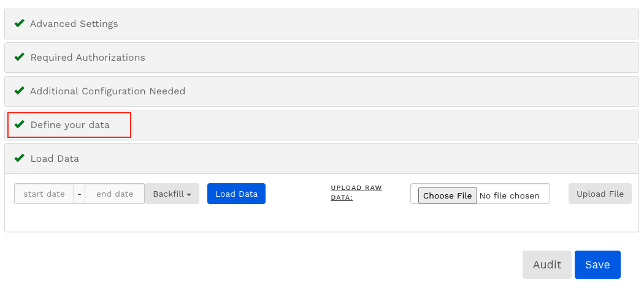Click the green checkmark beside Advanced Settings
Image resolution: width=644 pixels, height=299 pixels.
[x=19, y=23]
